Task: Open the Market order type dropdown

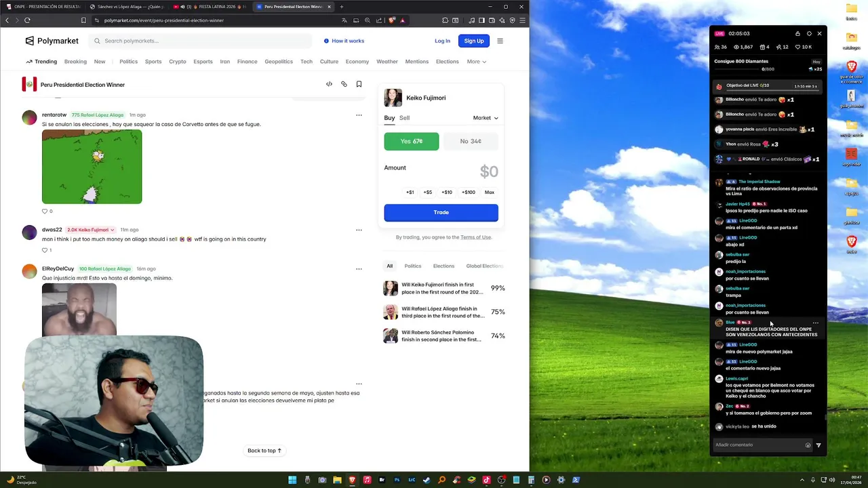Action: click(x=486, y=118)
